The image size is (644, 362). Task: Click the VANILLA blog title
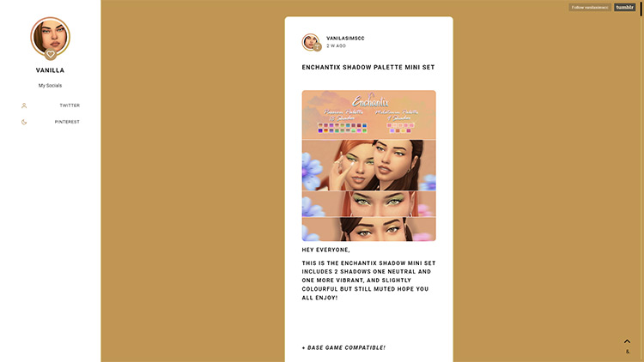click(50, 70)
